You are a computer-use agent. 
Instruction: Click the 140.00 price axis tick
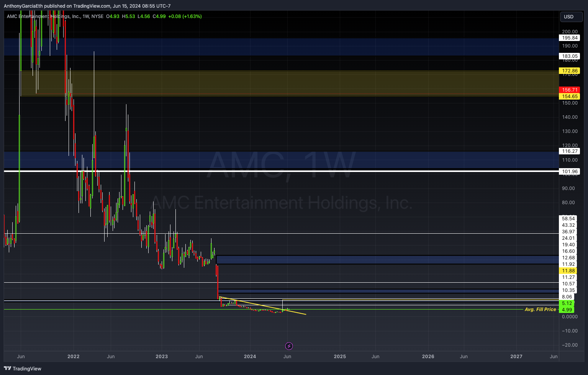click(x=570, y=117)
